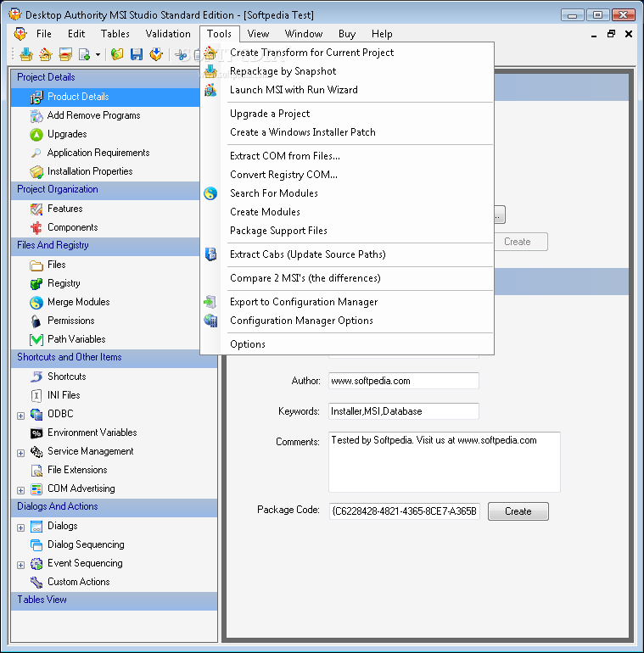Screen dimensions: 644x653
Task: Select Launch MSI with Run Wizard
Action: pyautogui.click(x=347, y=90)
